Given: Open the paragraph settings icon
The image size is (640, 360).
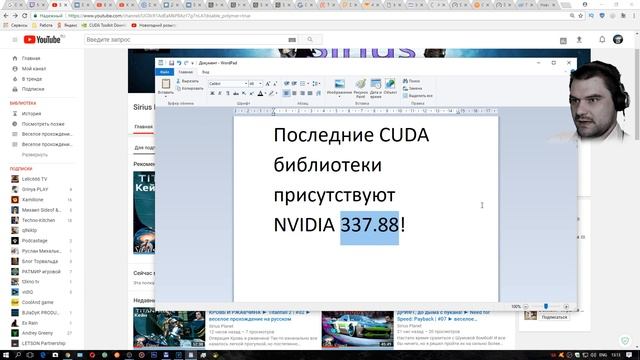Looking at the screenshot, I should 318,93.
